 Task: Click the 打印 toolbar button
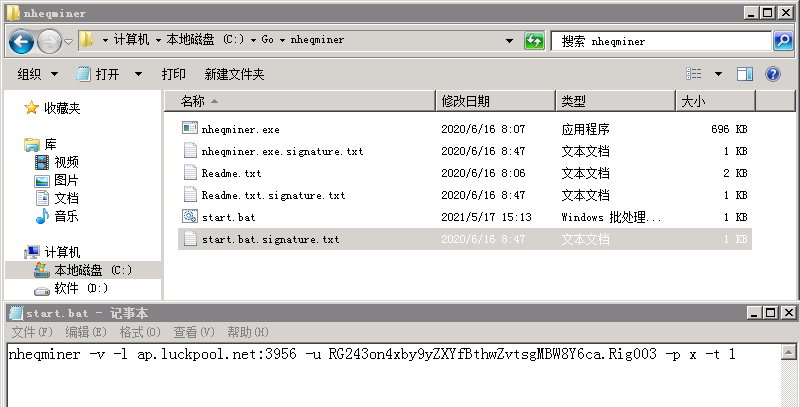[173, 74]
